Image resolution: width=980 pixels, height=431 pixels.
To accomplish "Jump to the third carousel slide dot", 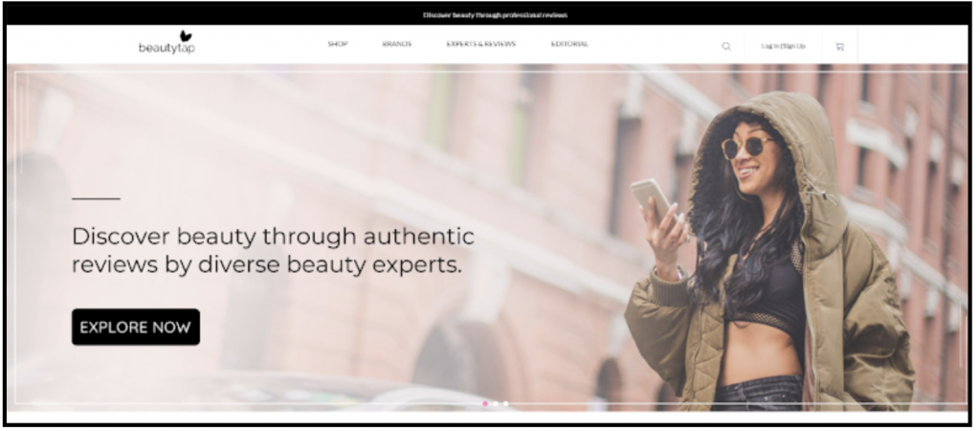I will coord(506,403).
